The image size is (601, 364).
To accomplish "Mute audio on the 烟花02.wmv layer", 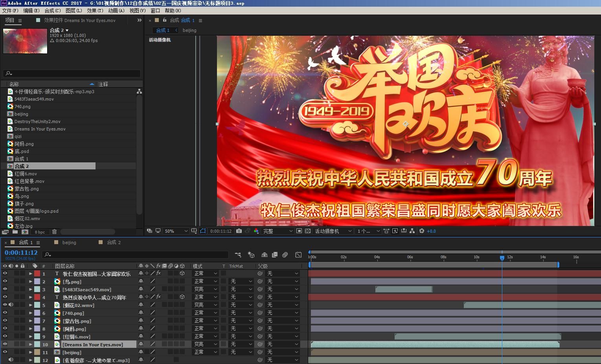I will click(11, 305).
